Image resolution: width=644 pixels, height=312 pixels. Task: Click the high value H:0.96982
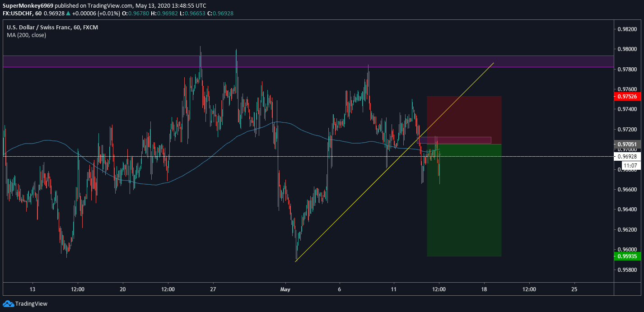[x=165, y=13]
